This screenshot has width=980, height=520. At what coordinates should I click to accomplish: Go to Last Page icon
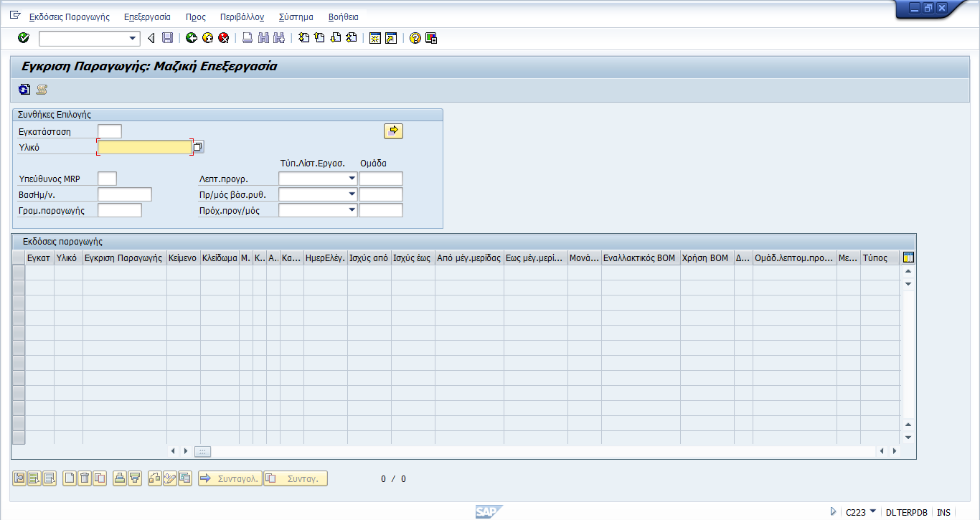click(352, 38)
